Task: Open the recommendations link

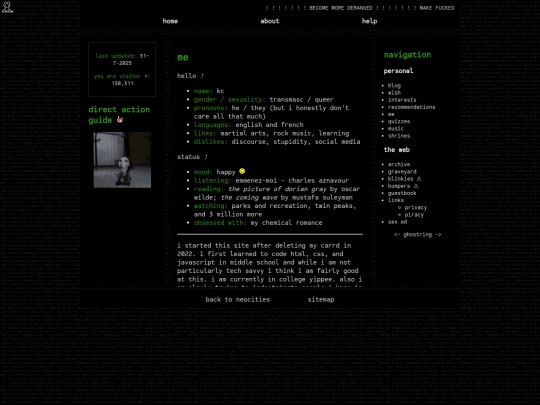Action: [x=412, y=107]
